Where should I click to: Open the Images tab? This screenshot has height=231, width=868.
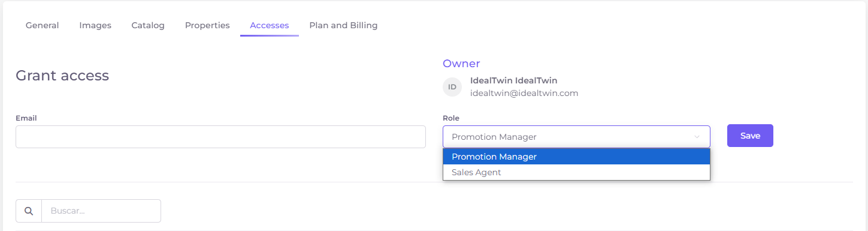(x=95, y=25)
